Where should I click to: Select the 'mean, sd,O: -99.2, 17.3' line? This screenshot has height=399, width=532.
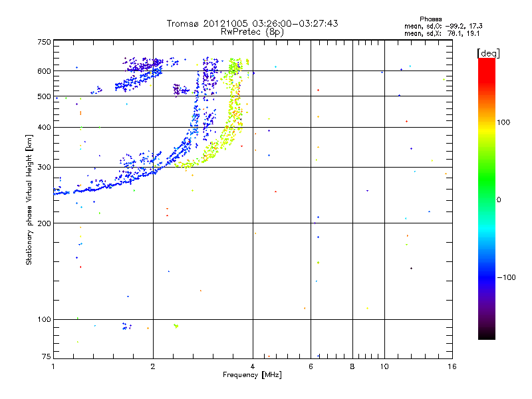pos(443,26)
